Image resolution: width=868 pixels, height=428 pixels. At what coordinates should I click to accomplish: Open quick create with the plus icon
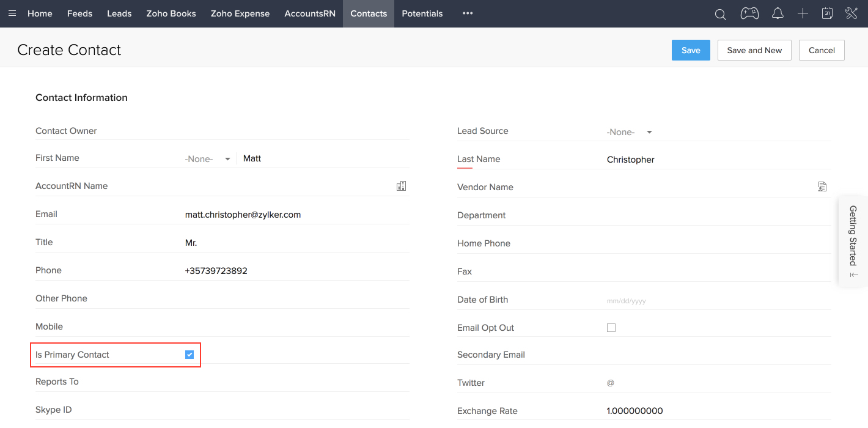click(803, 13)
